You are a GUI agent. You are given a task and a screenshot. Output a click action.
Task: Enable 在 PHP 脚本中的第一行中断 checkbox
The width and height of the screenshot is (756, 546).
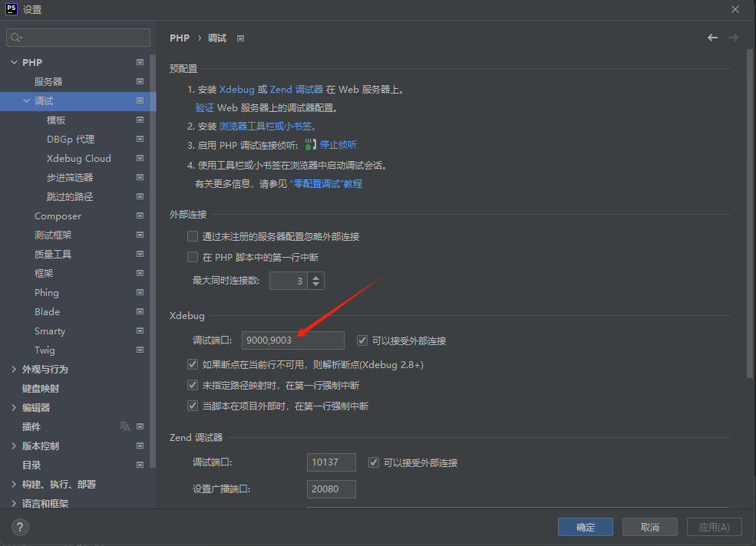[193, 257]
